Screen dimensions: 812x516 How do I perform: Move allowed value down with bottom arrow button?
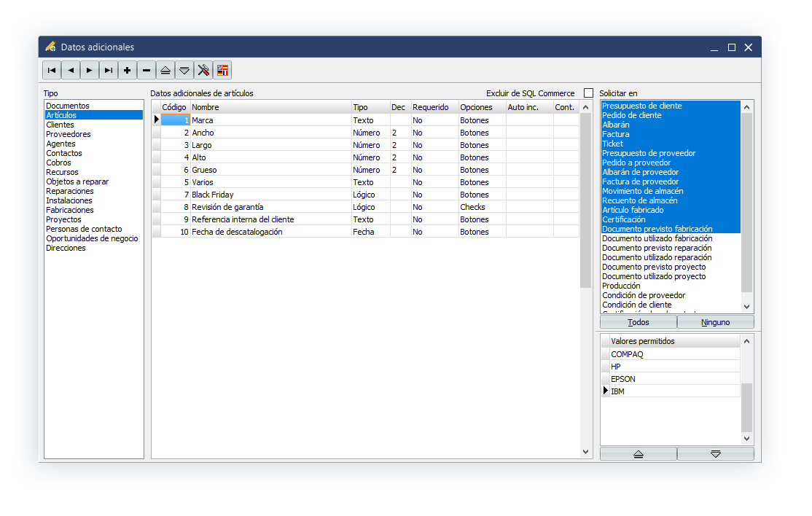(715, 453)
